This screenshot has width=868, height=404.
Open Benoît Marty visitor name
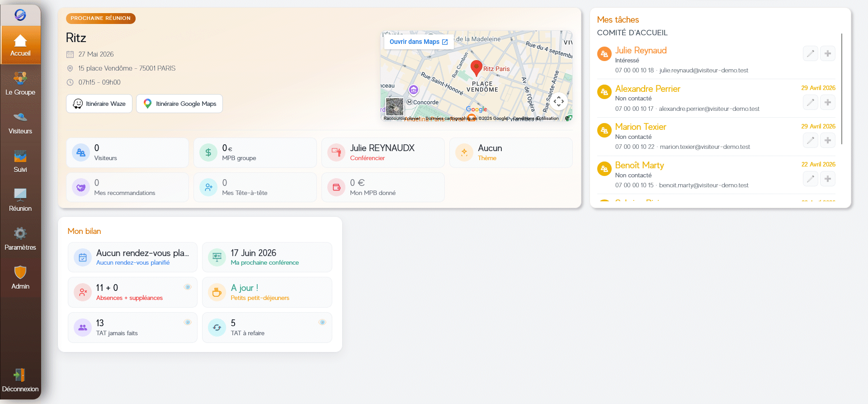tap(639, 165)
